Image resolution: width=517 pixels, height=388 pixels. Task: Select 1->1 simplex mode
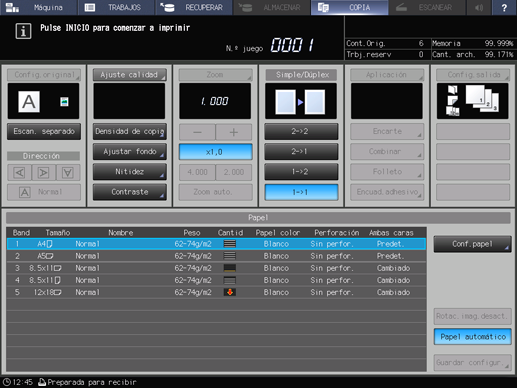coord(301,192)
